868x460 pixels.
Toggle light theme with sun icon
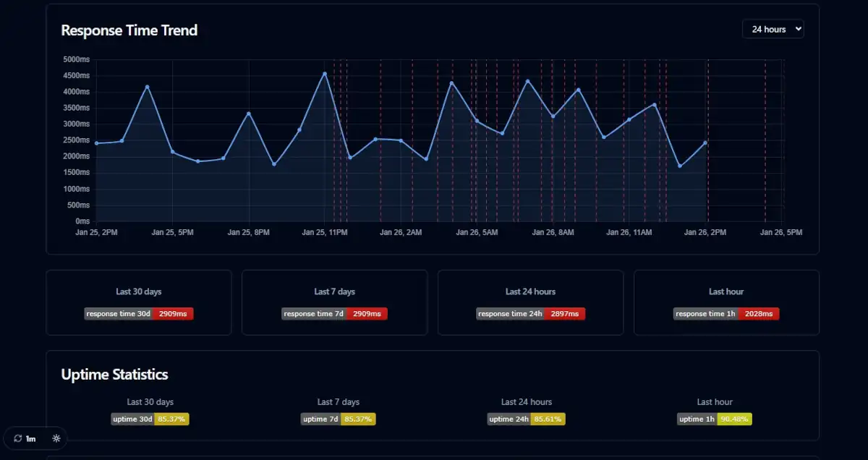(56, 438)
